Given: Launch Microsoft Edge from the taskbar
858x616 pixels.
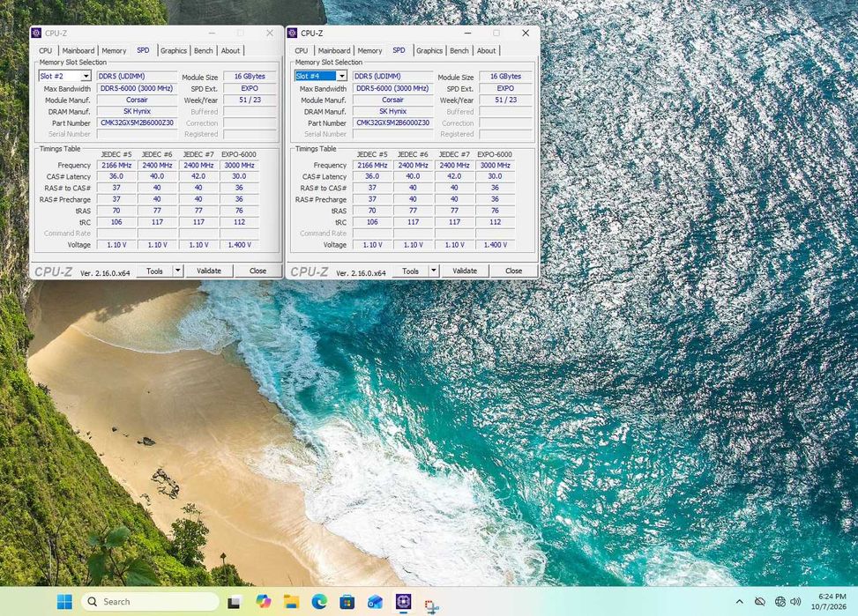Looking at the screenshot, I should [319, 602].
